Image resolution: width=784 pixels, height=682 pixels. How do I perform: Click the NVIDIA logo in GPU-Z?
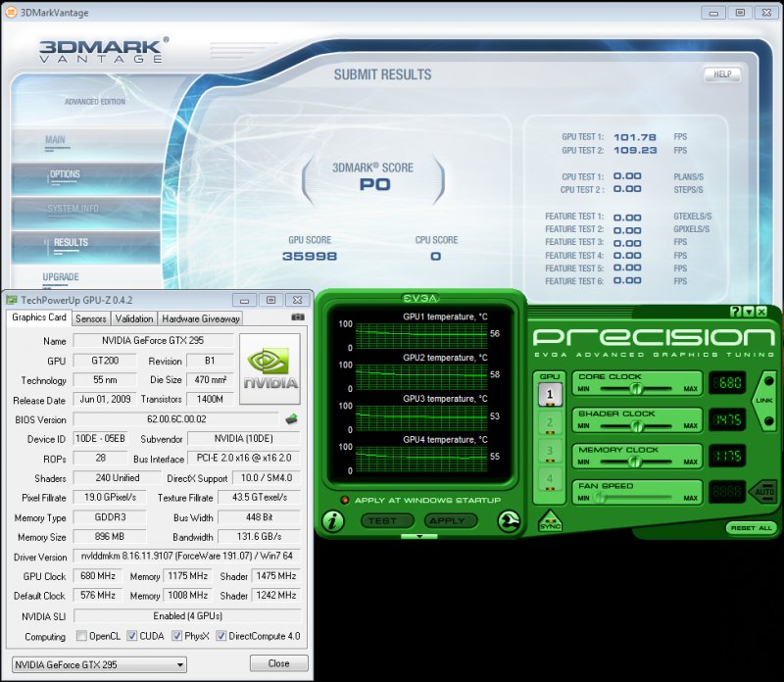[270, 369]
